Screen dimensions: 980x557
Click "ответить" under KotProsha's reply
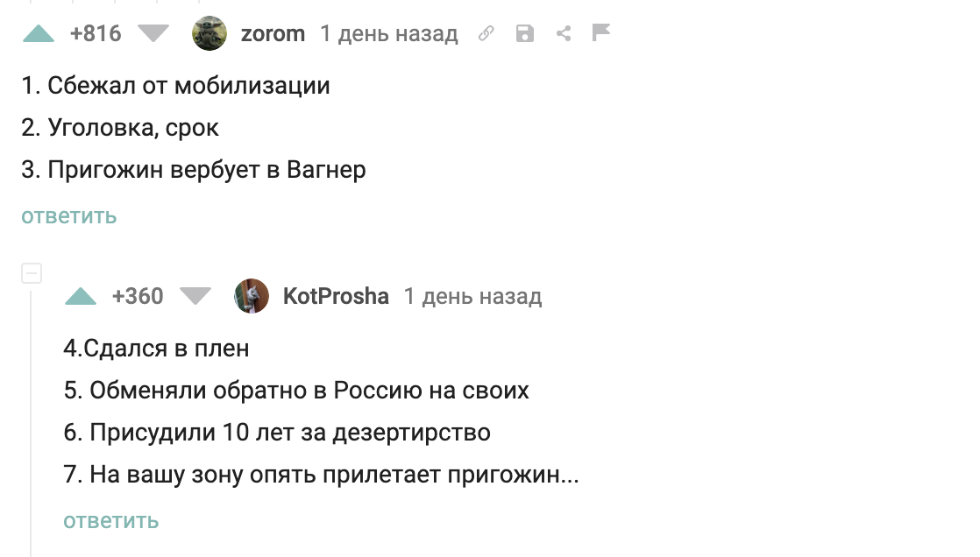(x=111, y=521)
